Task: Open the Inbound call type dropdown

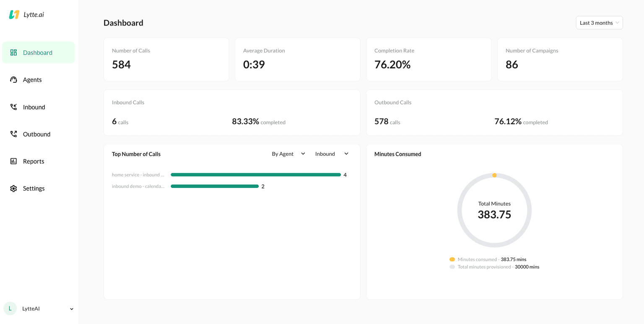Action: coord(332,154)
